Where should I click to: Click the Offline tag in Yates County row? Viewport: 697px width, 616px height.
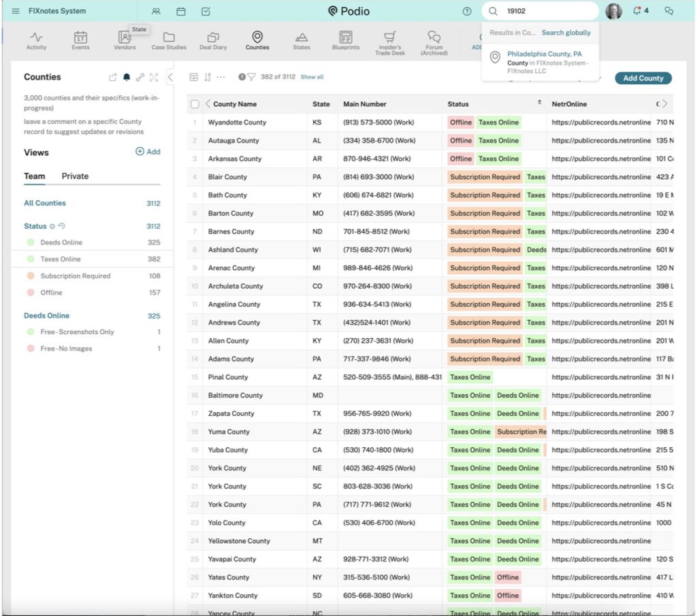point(508,577)
